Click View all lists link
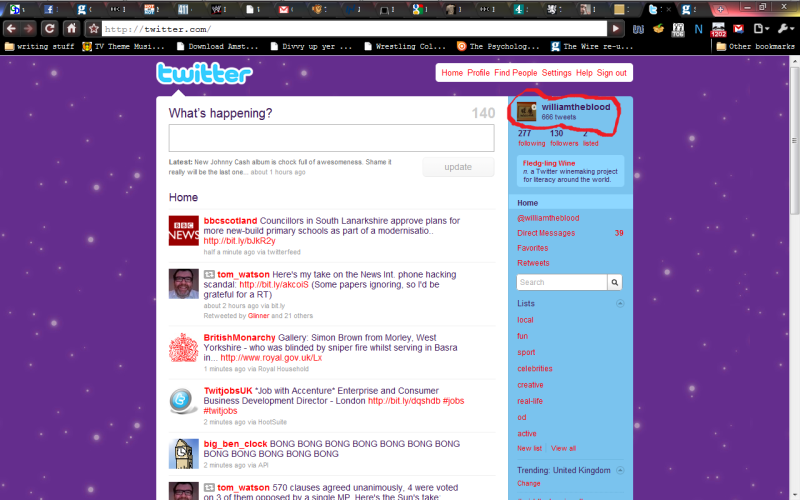 point(563,448)
